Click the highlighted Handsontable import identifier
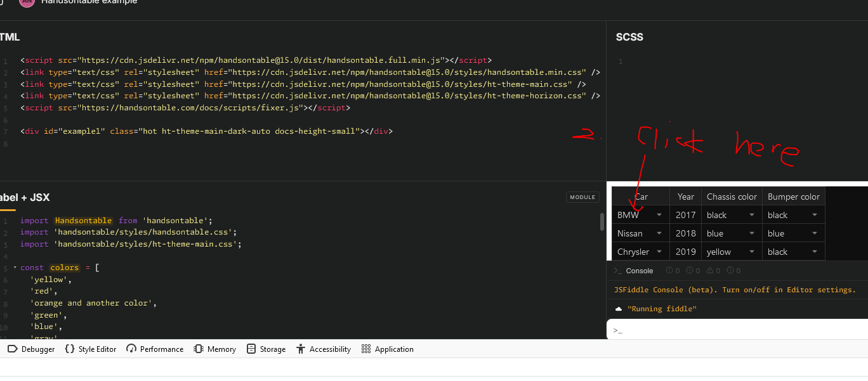Viewport: 868px width, 381px height. tap(84, 221)
